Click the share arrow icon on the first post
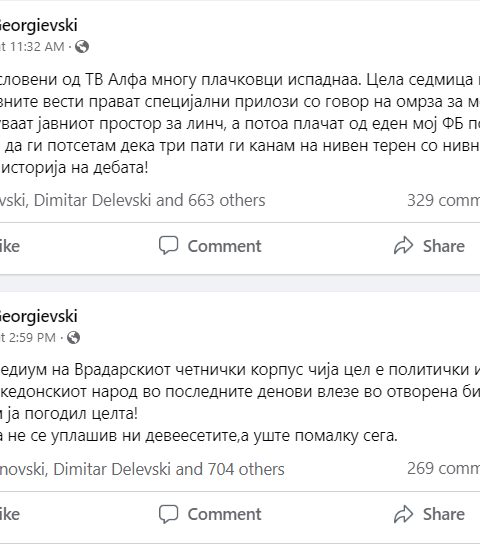The image size is (480, 544). pos(403,246)
